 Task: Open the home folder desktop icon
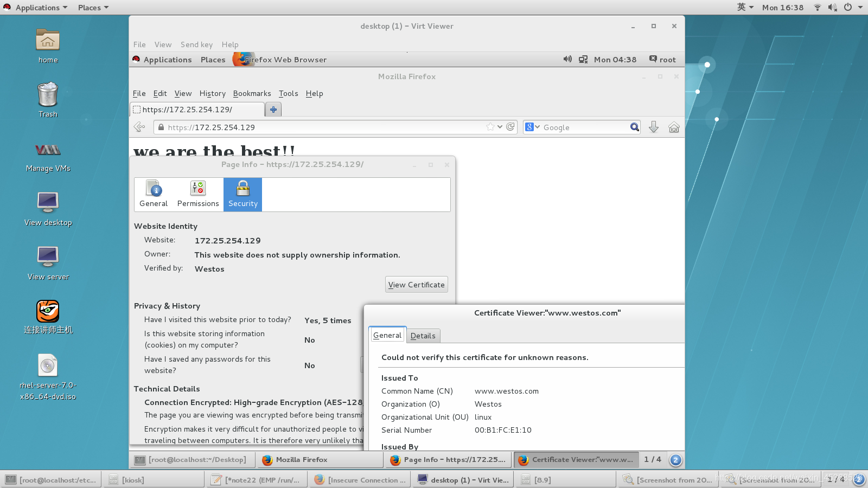coord(48,41)
